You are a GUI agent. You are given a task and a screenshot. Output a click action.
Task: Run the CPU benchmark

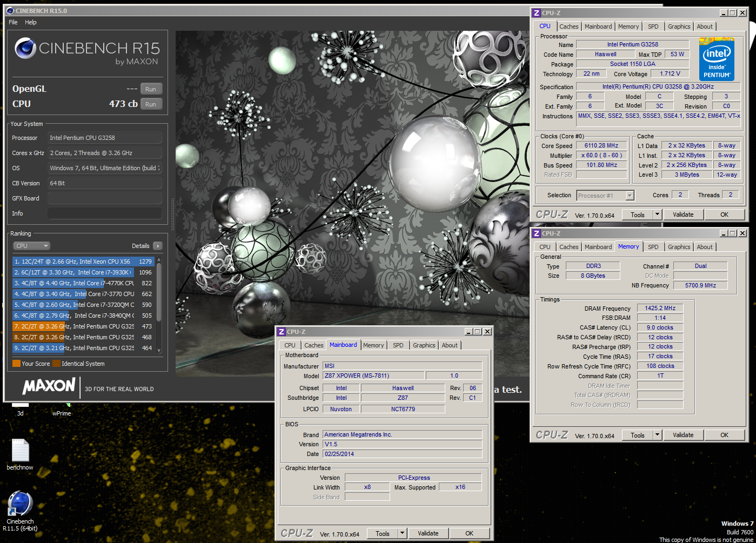click(151, 104)
